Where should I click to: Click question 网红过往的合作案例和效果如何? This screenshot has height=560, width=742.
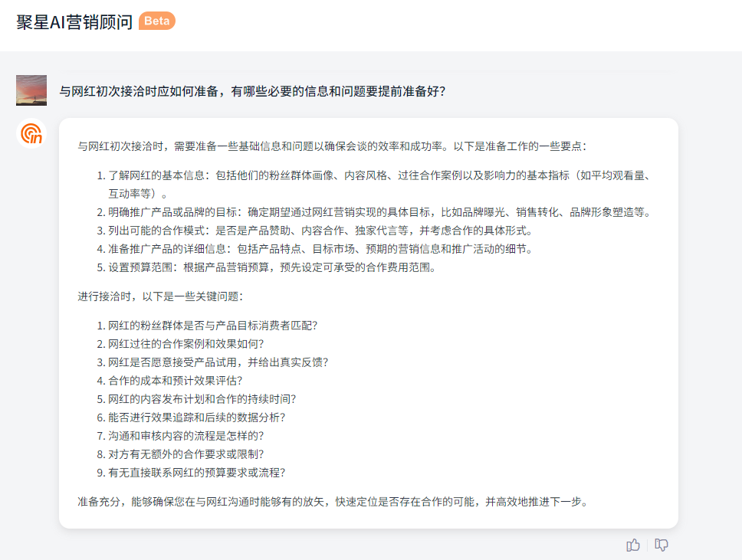click(x=185, y=343)
